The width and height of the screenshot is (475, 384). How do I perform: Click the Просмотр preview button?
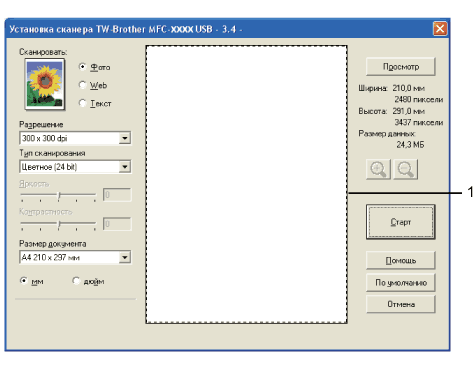401,67
